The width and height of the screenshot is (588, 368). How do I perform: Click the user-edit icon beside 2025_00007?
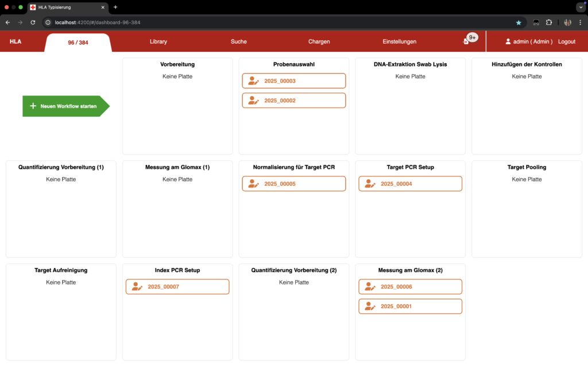137,286
